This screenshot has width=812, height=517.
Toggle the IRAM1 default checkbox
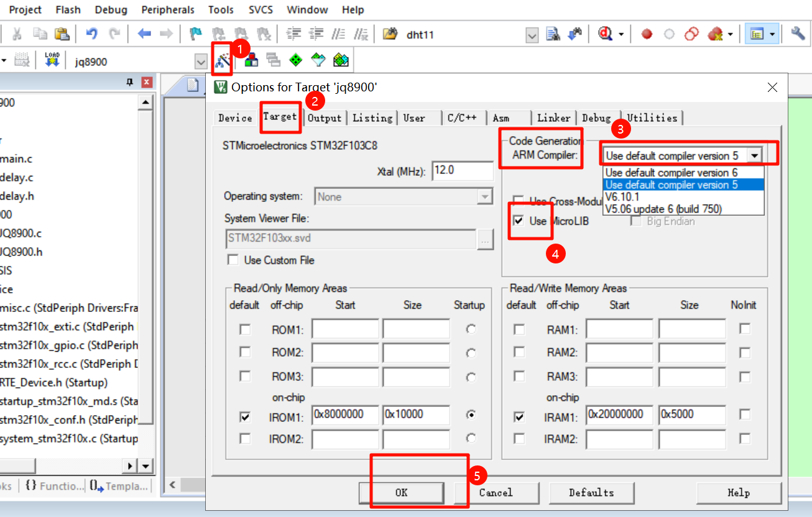519,417
